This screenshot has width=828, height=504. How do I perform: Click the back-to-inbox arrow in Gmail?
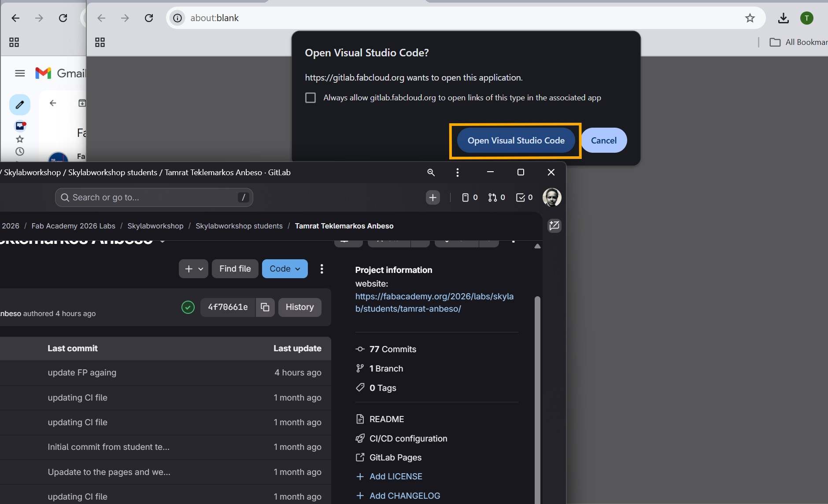coord(53,103)
